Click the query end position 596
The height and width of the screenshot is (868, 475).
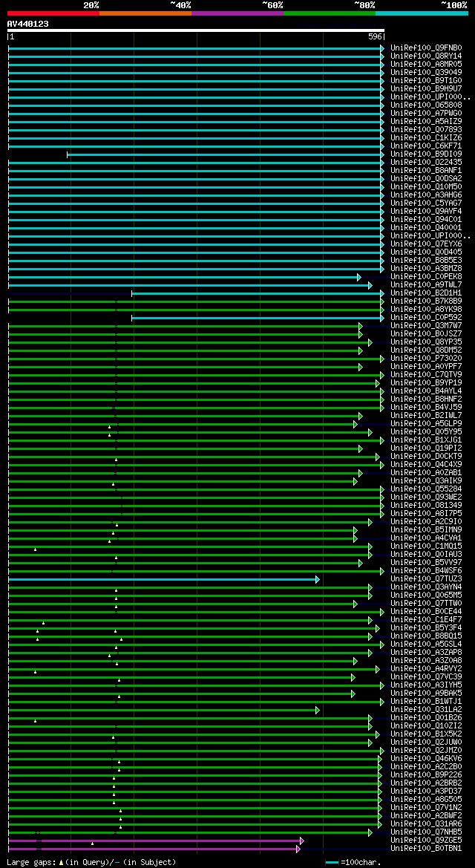coord(376,36)
